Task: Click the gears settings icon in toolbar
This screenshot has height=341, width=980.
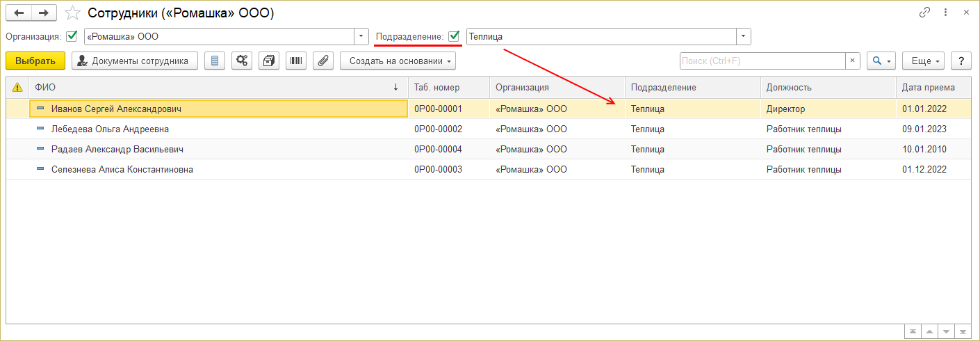Action: click(242, 61)
